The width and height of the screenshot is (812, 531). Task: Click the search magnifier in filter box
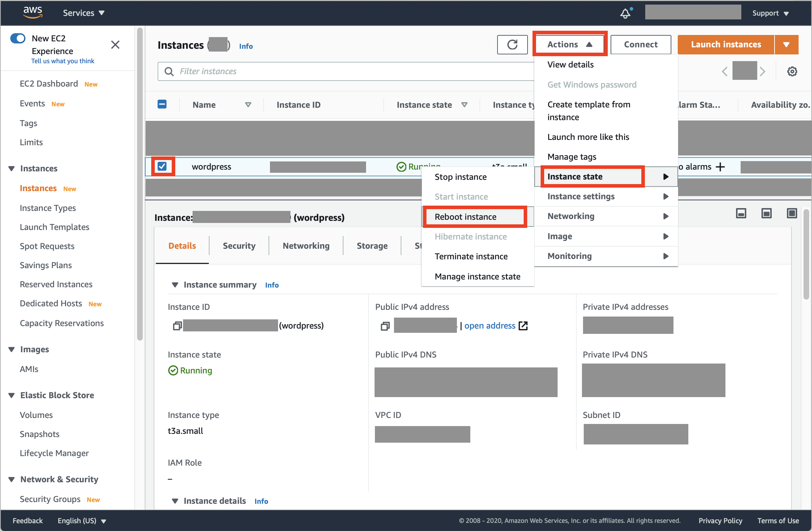pyautogui.click(x=169, y=72)
